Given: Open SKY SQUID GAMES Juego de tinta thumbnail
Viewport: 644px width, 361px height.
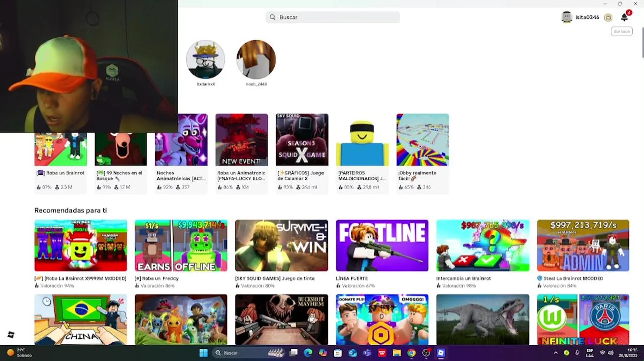Looking at the screenshot, I should 281,246.
